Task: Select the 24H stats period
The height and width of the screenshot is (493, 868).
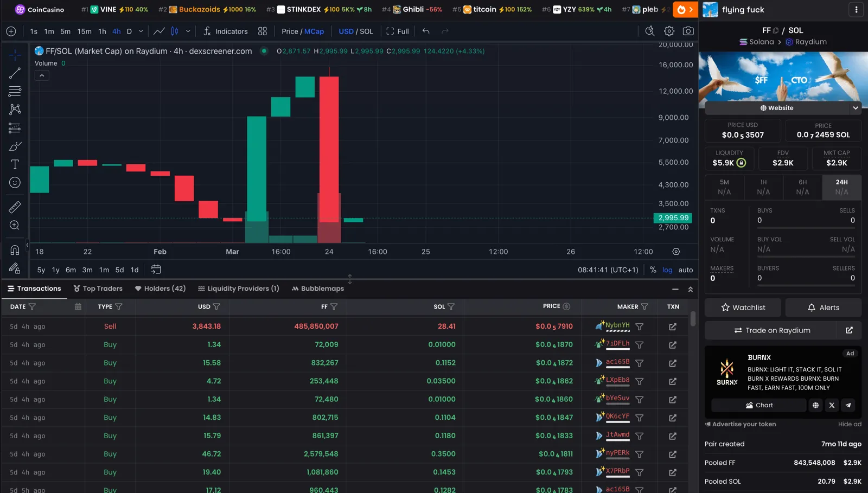Action: 841,187
